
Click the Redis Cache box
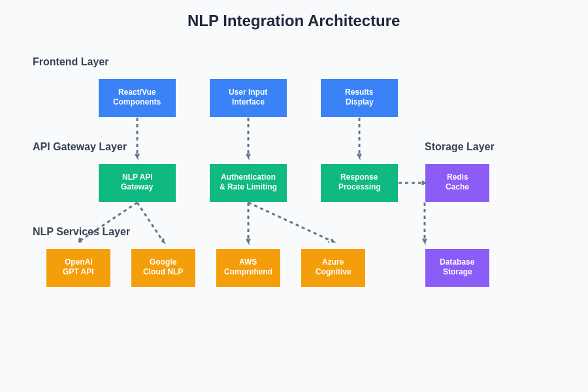click(457, 183)
